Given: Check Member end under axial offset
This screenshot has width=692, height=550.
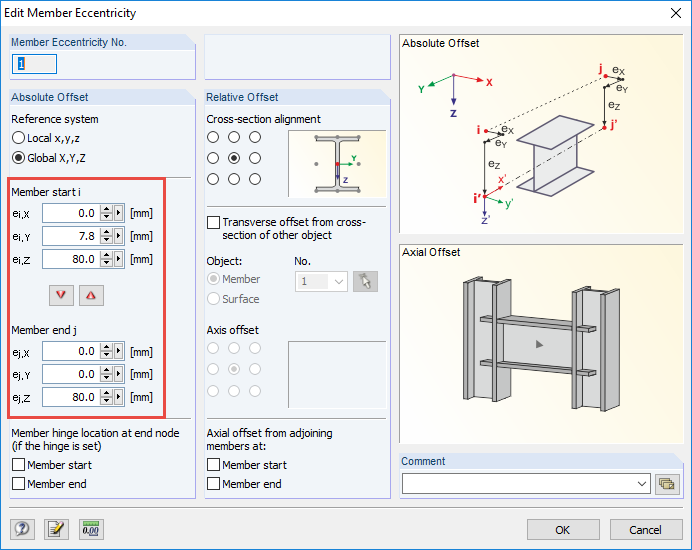Looking at the screenshot, I should [214, 484].
